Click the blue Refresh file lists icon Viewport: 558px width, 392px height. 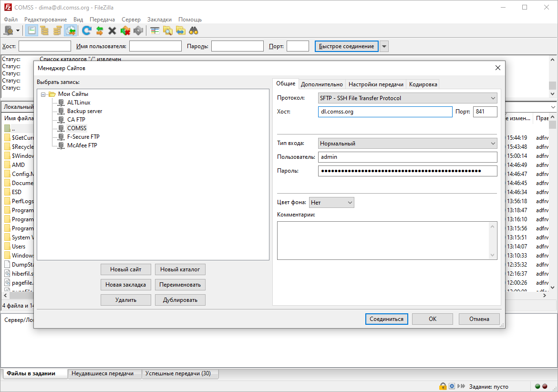click(x=86, y=31)
